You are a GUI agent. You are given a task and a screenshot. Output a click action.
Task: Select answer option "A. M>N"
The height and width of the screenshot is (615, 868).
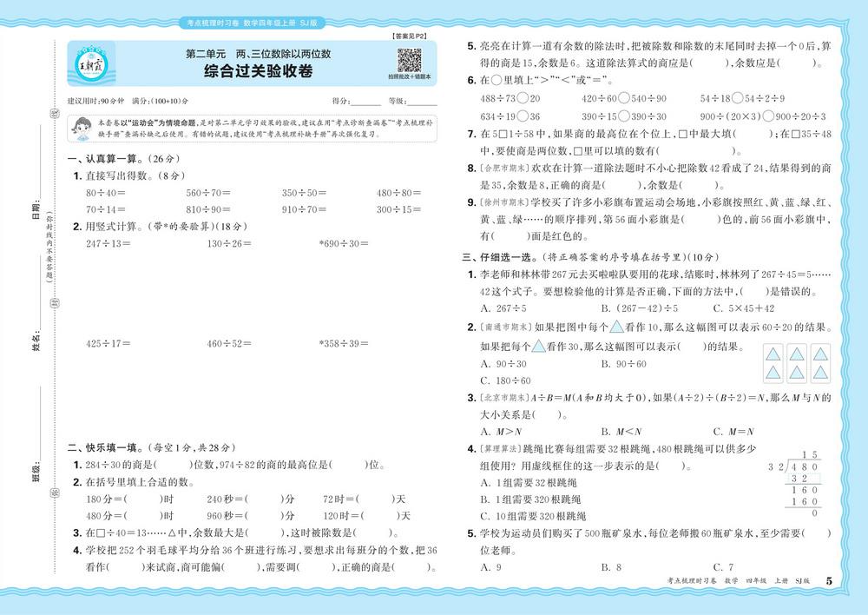point(501,432)
